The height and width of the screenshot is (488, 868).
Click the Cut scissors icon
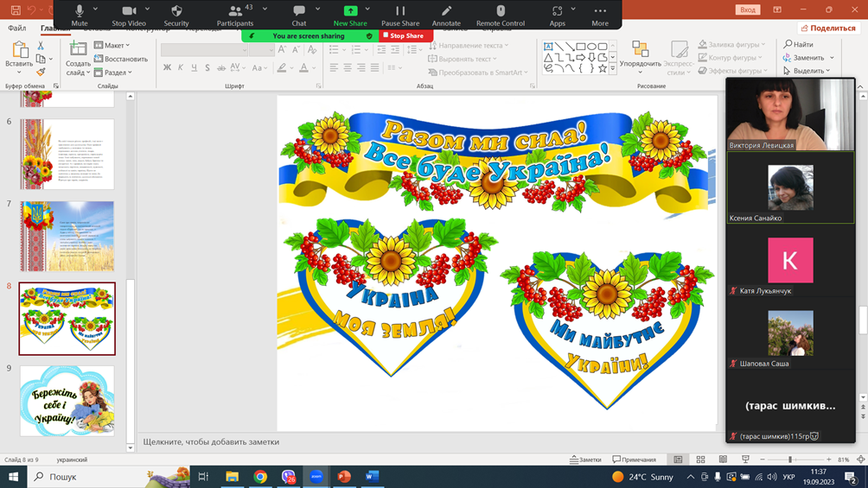41,46
